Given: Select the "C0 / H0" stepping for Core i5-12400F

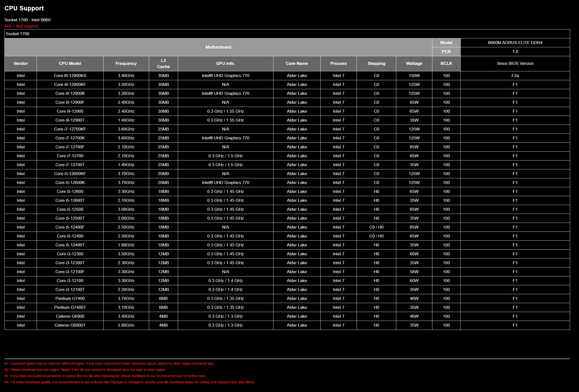Looking at the screenshot, I should (376, 227).
